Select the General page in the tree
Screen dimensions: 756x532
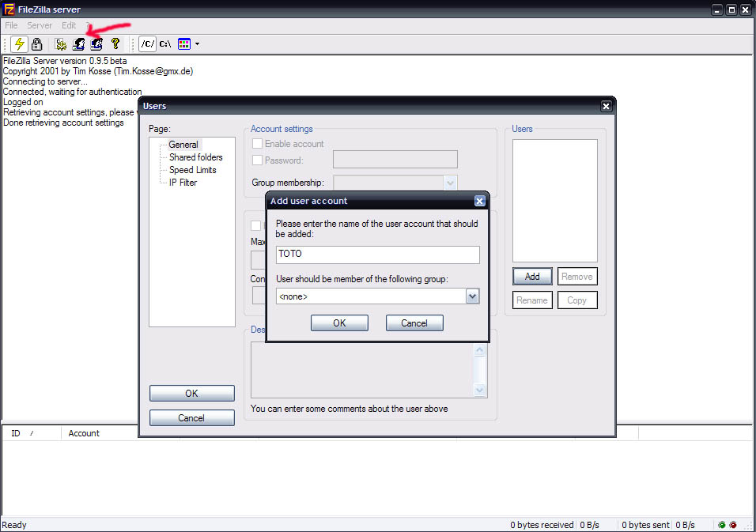(x=183, y=145)
